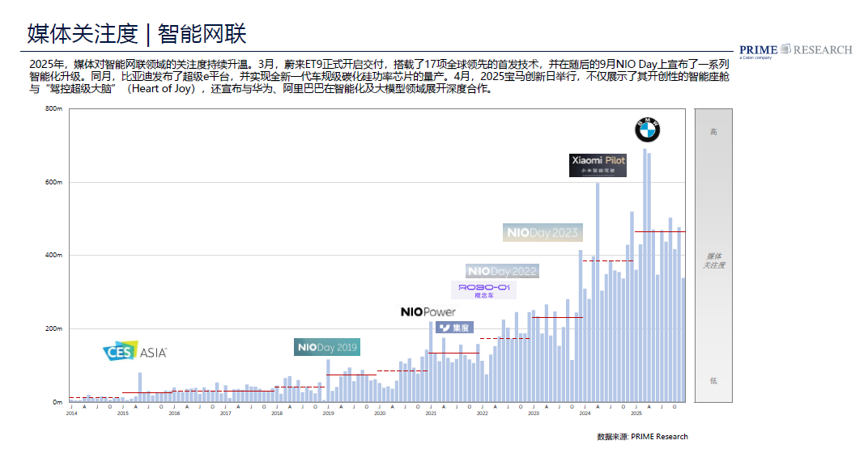The height and width of the screenshot is (453, 868).
Task: Click the 2017 x-axis year label
Action: coord(225,413)
